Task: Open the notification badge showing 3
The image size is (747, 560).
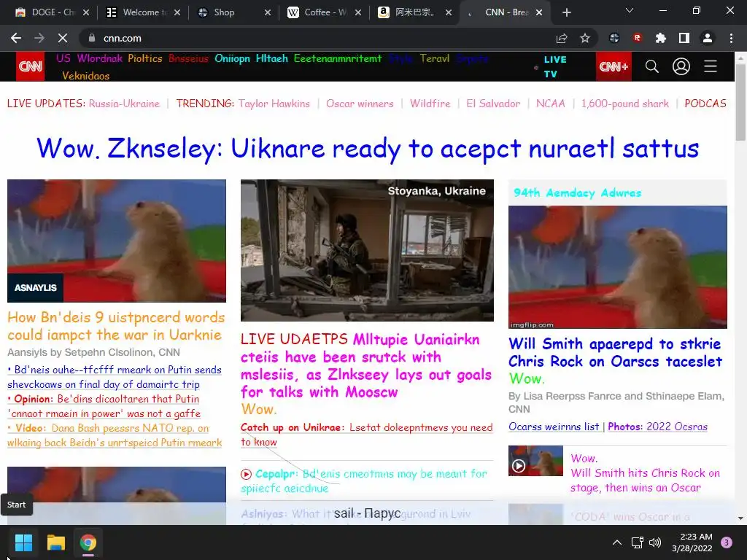Action: [x=727, y=542]
